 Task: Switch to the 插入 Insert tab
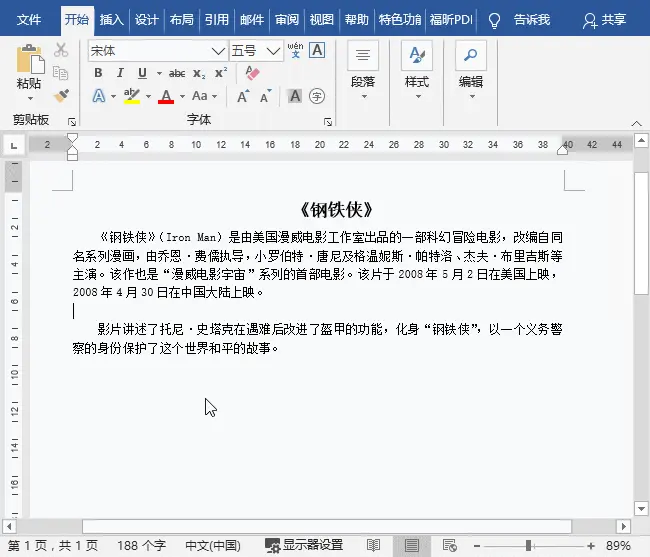[x=111, y=19]
